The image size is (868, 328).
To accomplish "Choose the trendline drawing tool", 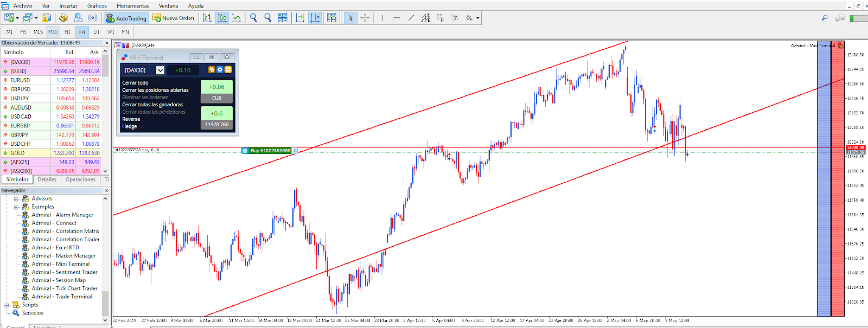I will 411,18.
